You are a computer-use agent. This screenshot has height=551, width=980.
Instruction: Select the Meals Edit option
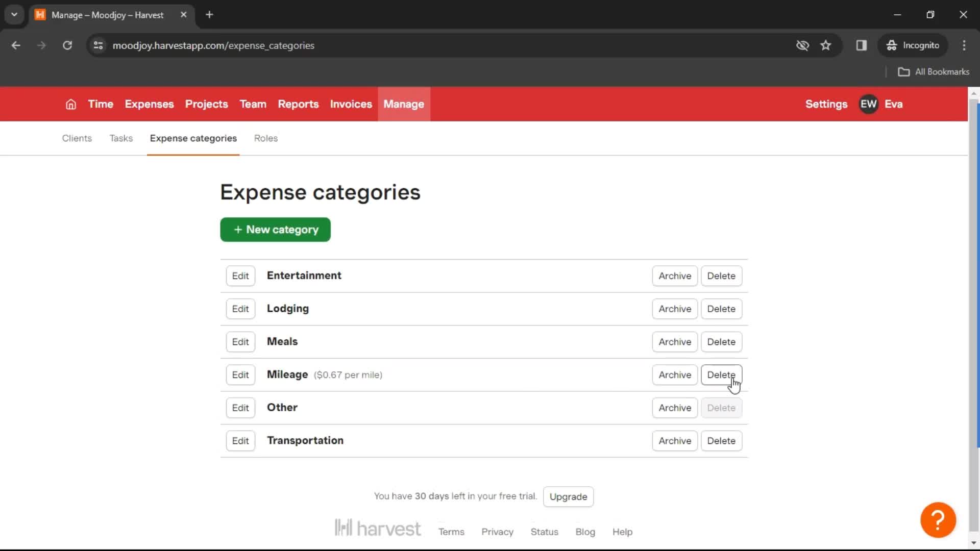pos(240,341)
